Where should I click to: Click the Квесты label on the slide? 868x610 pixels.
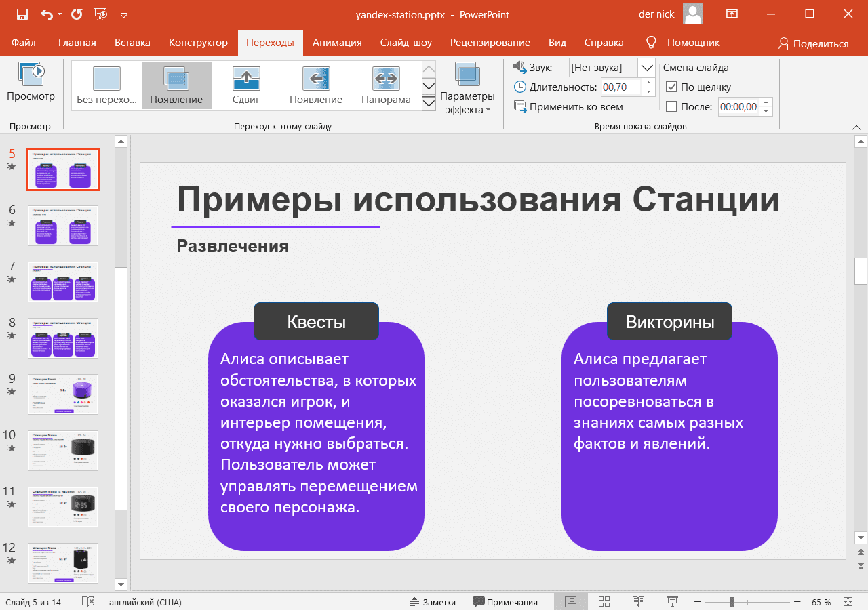coord(316,322)
